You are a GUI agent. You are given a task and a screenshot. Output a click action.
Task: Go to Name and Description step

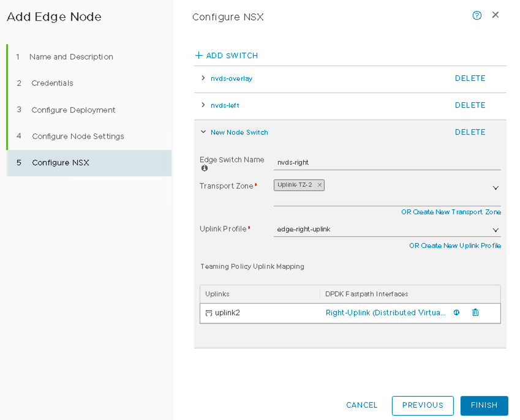71,57
